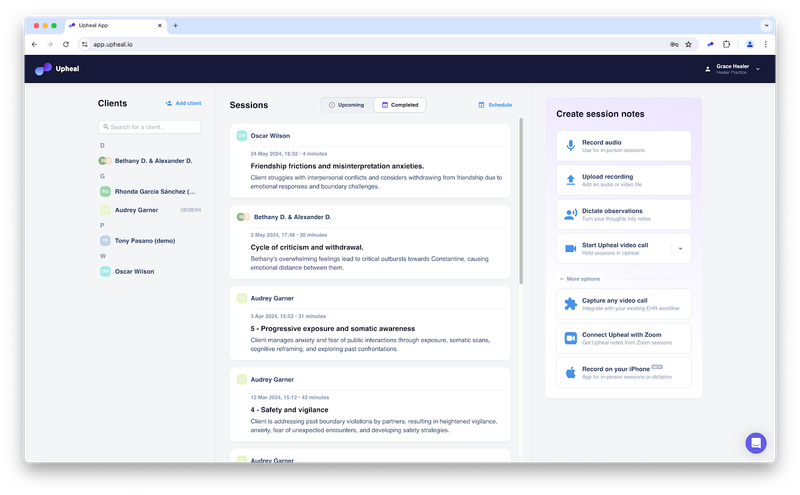
Task: Click Connect Upheal with Zoom button
Action: point(623,338)
